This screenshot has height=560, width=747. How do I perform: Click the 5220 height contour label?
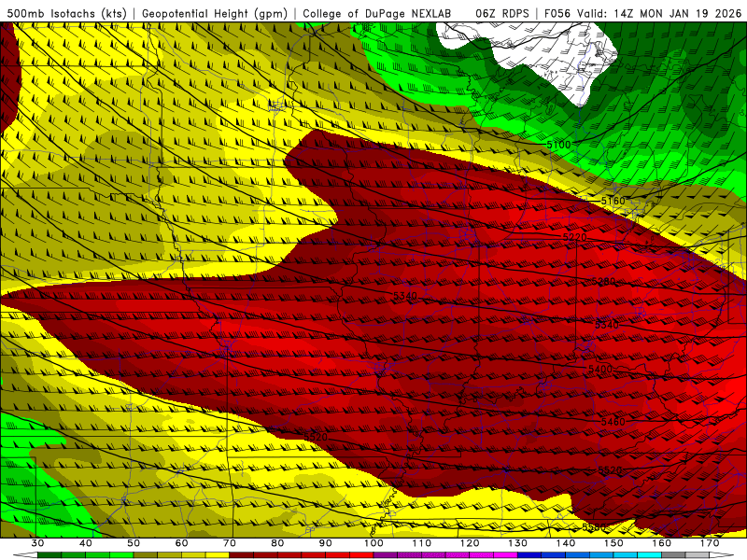(574, 237)
